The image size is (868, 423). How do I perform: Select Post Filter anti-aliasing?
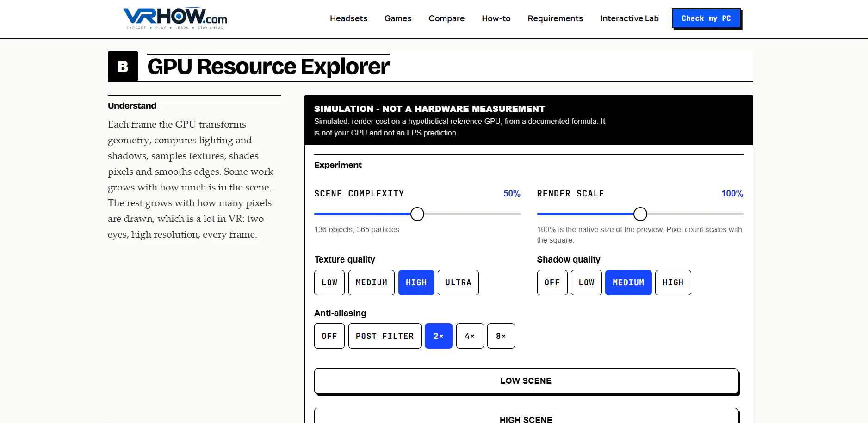tap(385, 336)
